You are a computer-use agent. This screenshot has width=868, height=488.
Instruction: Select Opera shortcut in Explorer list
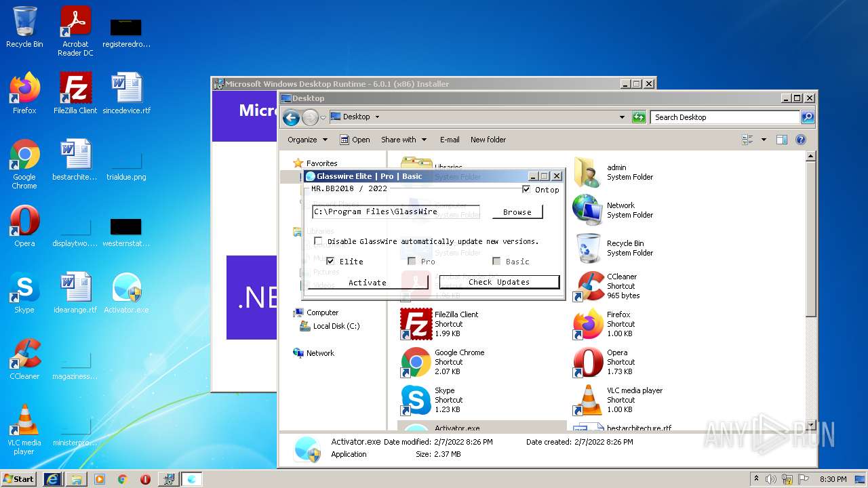pos(604,362)
